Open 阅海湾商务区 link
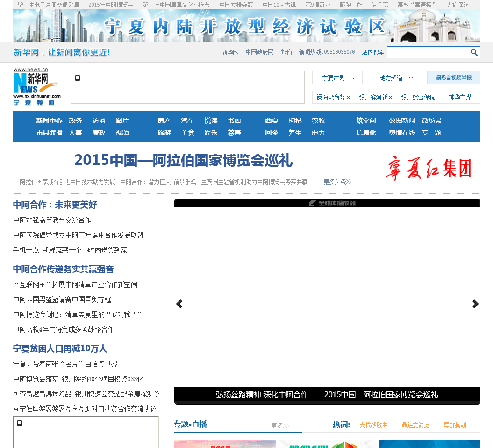The height and width of the screenshot is (448, 493). (x=334, y=98)
